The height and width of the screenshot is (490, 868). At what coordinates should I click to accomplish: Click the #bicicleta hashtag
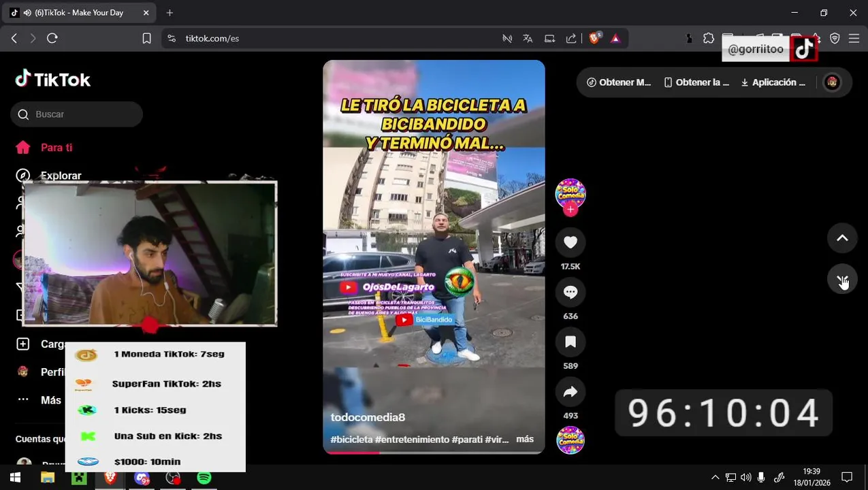coord(351,440)
